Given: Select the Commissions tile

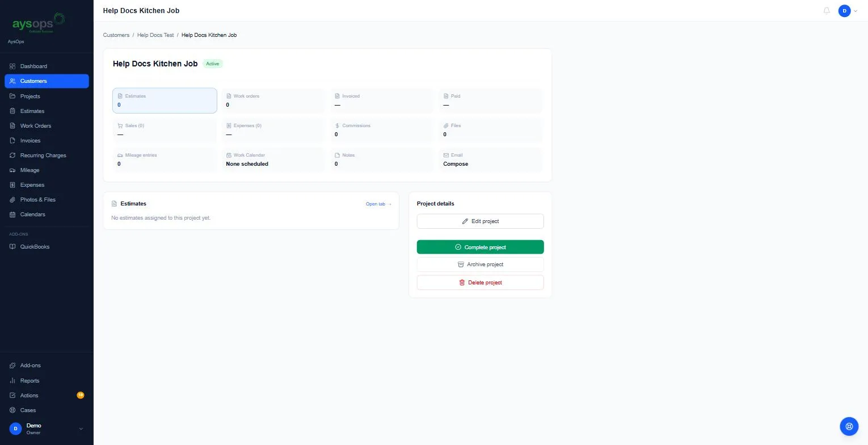Looking at the screenshot, I should [382, 130].
